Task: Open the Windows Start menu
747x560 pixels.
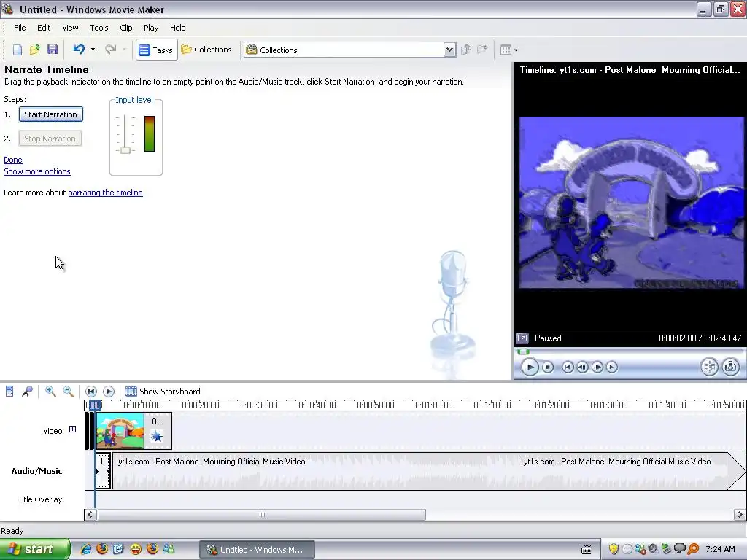Action: coord(34,550)
